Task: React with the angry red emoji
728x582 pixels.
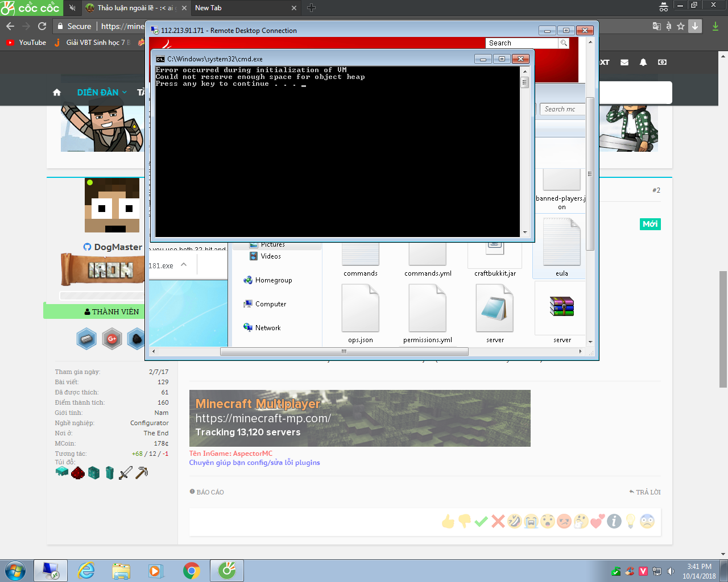Action: coord(564,521)
